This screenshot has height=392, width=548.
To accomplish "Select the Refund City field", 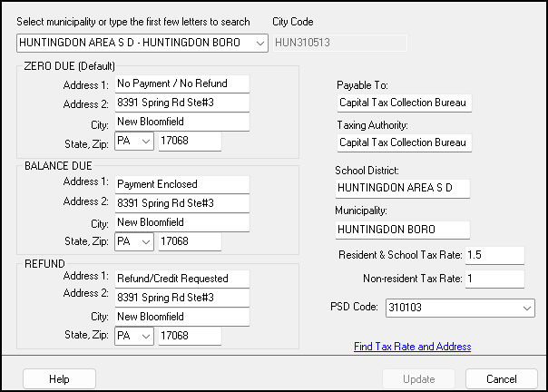I will pos(181,317).
